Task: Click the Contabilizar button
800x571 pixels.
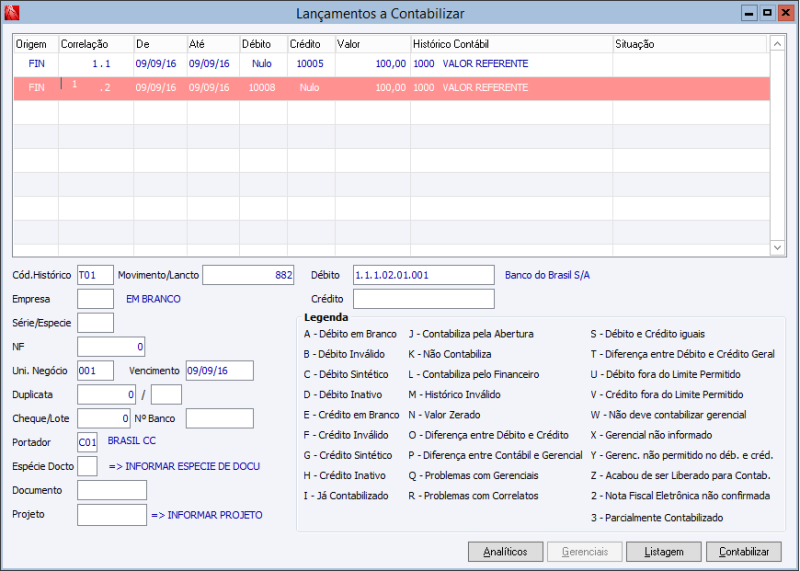Action: [x=744, y=552]
